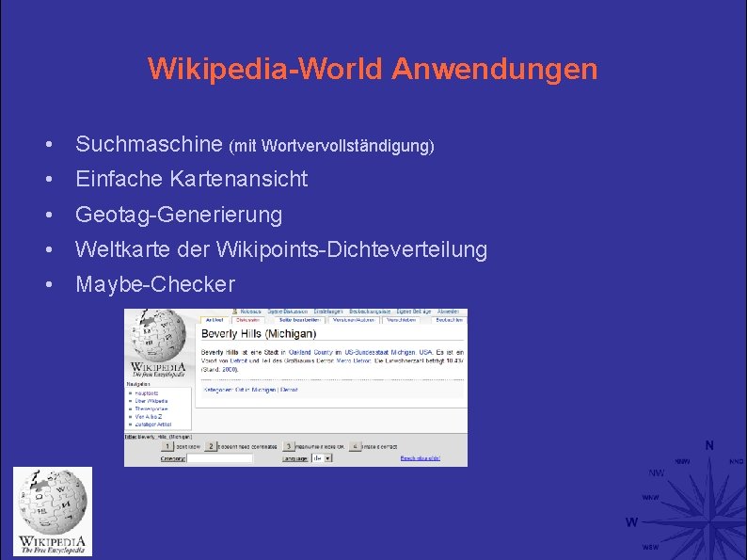Image resolution: width=747 pixels, height=560 pixels.
Task: Click into the Category input field
Action: [219, 458]
